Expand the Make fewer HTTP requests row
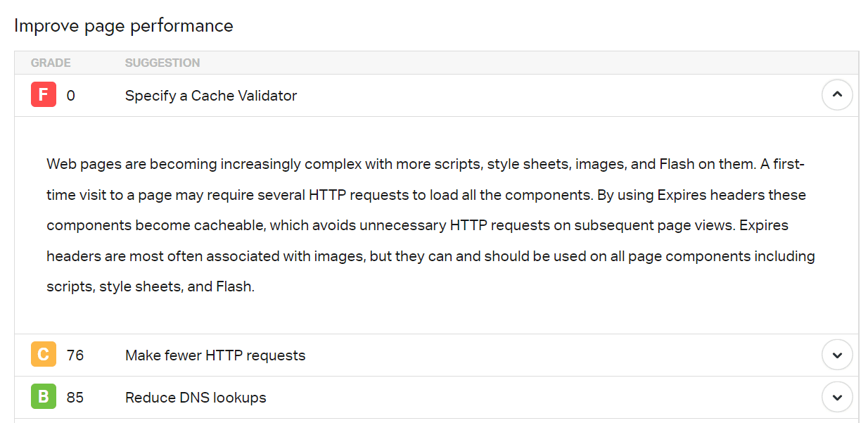This screenshot has height=423, width=868. pos(837,355)
